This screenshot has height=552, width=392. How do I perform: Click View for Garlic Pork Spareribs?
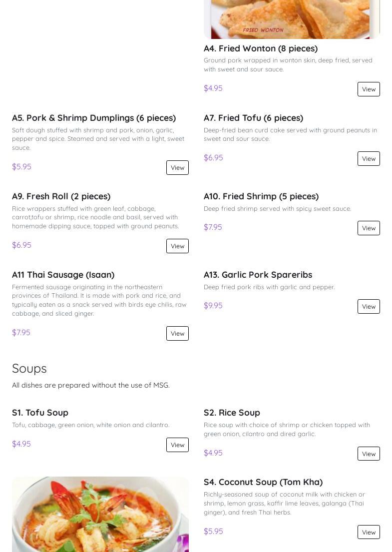point(369,306)
